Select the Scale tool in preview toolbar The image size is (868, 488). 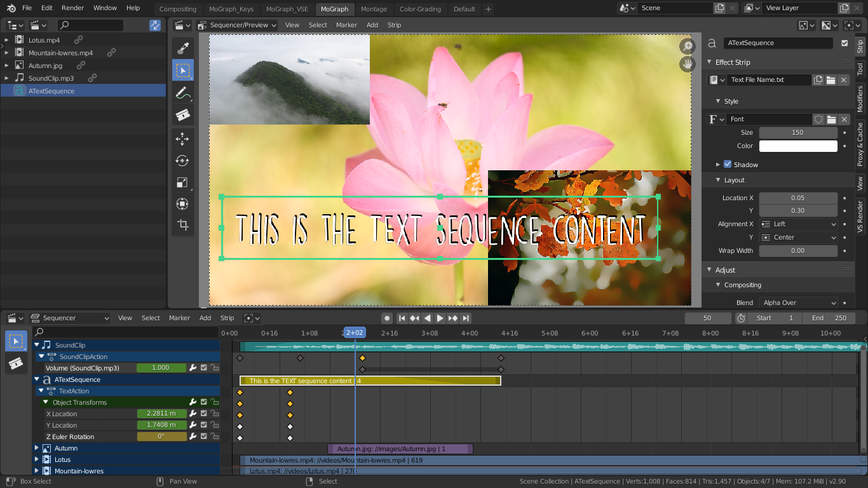point(183,182)
